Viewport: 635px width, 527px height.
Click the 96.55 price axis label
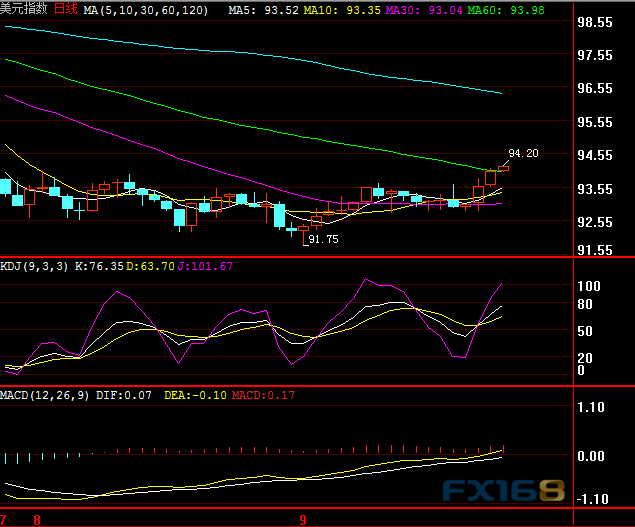pyautogui.click(x=595, y=88)
